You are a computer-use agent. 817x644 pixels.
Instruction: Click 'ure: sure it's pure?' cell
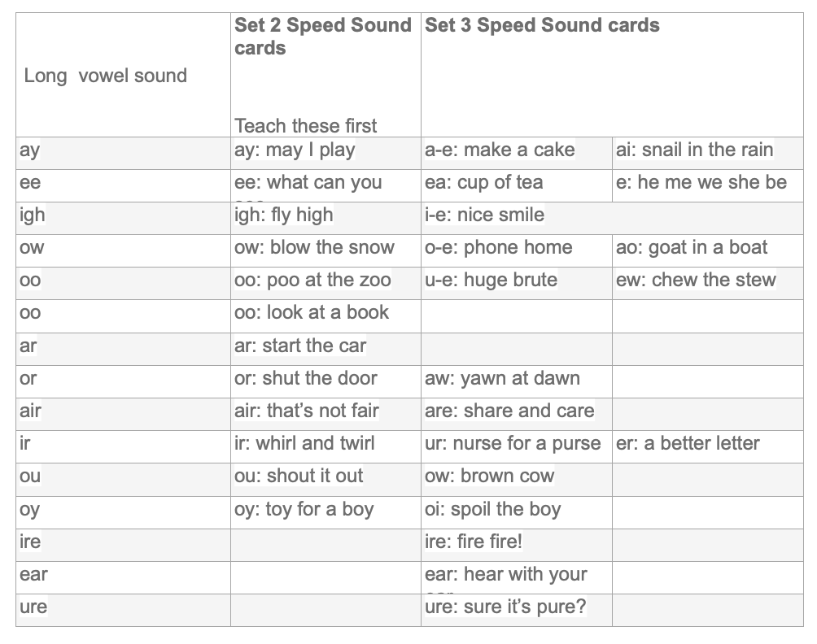coord(505,607)
